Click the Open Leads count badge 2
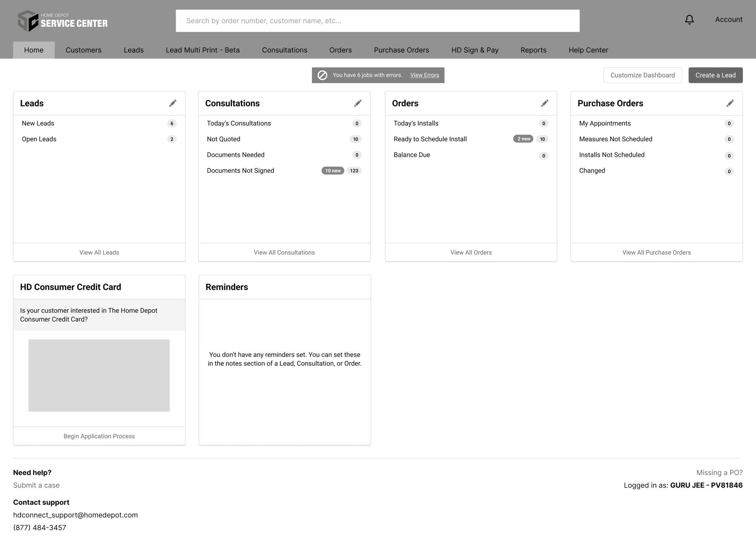756x545 pixels. (x=172, y=139)
